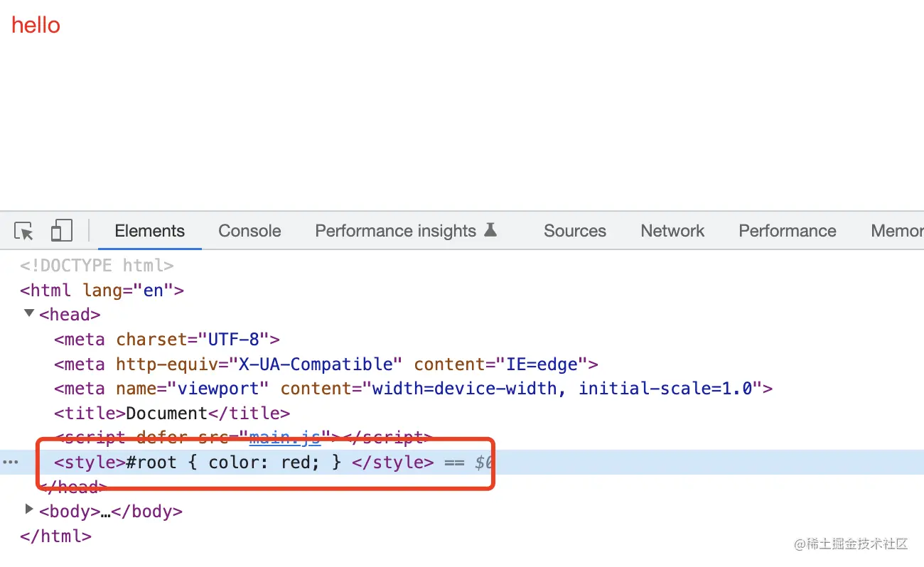The height and width of the screenshot is (567, 924).
Task: Select the inspect element picker icon
Action: click(x=23, y=231)
